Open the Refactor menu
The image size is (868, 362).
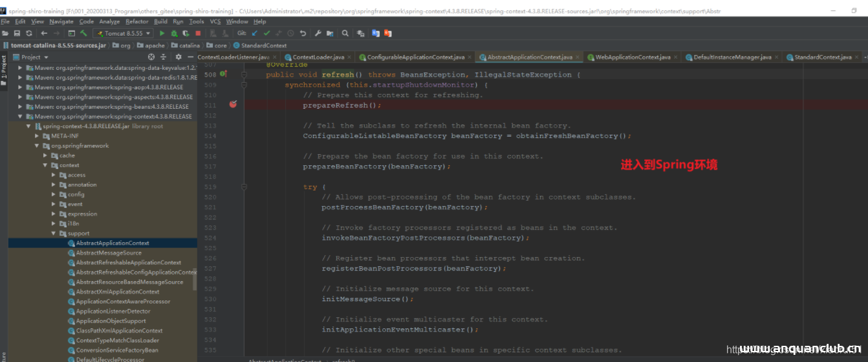pos(136,21)
